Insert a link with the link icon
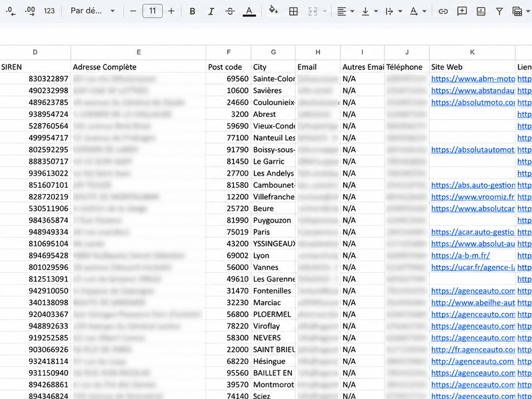 [443, 11]
